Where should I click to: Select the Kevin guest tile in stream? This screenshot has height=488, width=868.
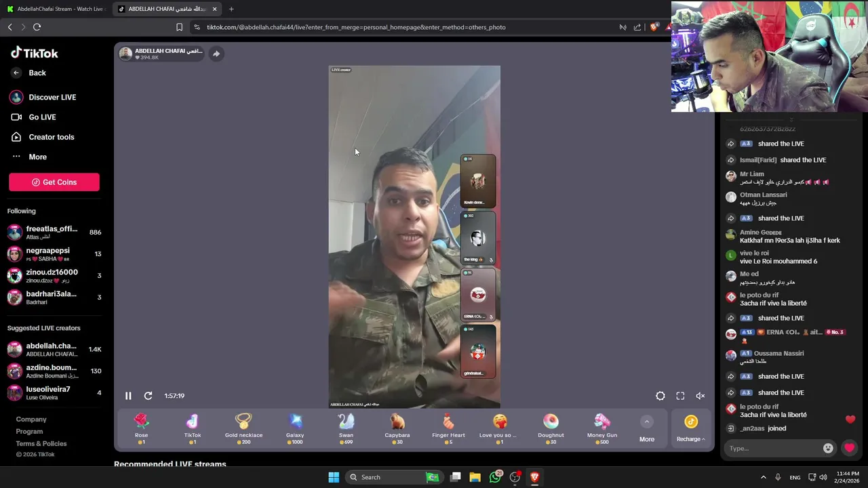coord(478,181)
